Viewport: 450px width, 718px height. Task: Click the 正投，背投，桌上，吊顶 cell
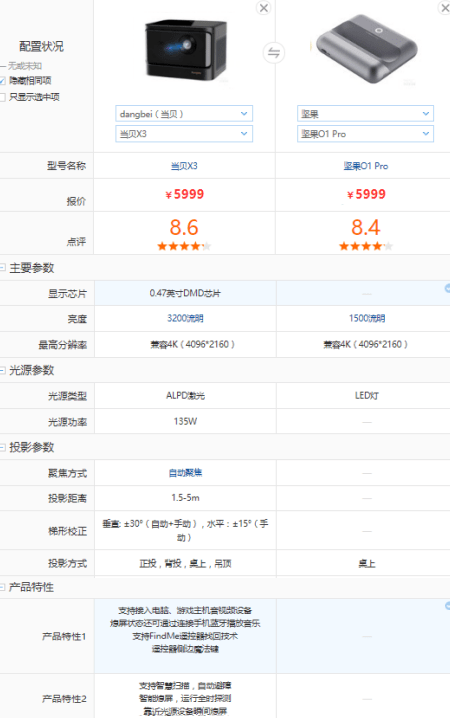[185, 564]
